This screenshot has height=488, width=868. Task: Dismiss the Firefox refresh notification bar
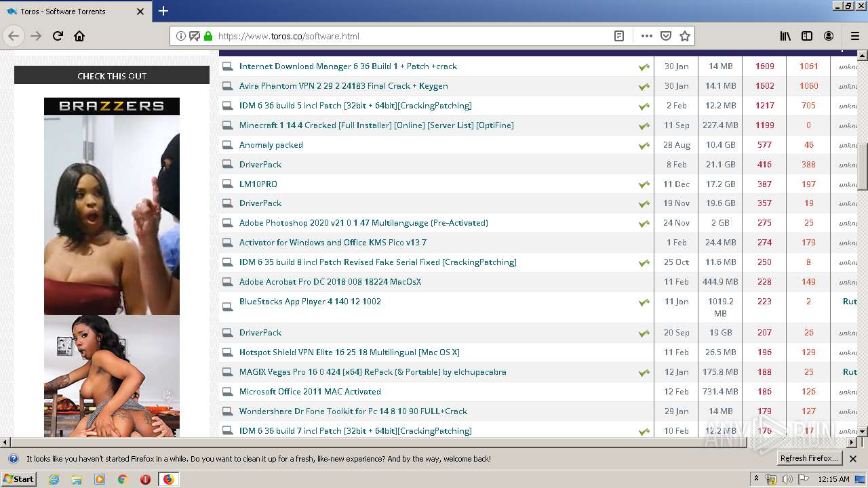853,459
